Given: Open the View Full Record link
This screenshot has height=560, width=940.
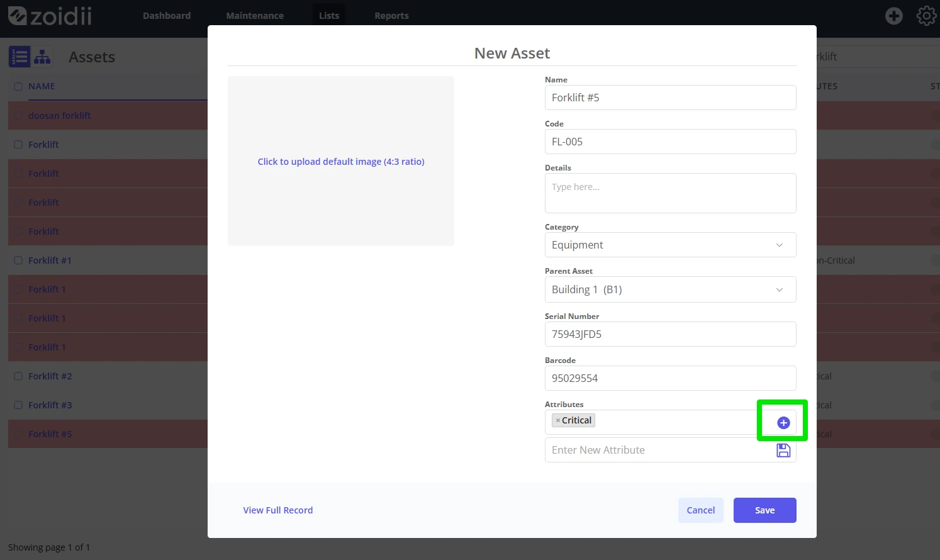Looking at the screenshot, I should click(x=278, y=510).
